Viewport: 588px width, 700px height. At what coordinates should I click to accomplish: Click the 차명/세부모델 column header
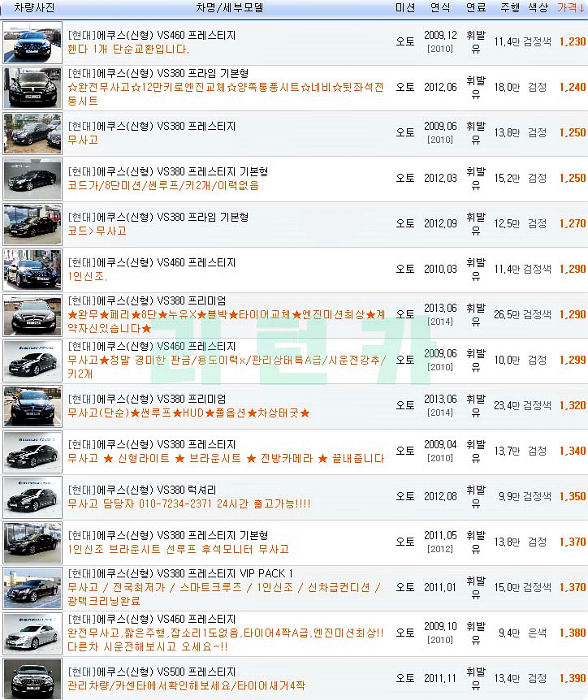point(230,7)
